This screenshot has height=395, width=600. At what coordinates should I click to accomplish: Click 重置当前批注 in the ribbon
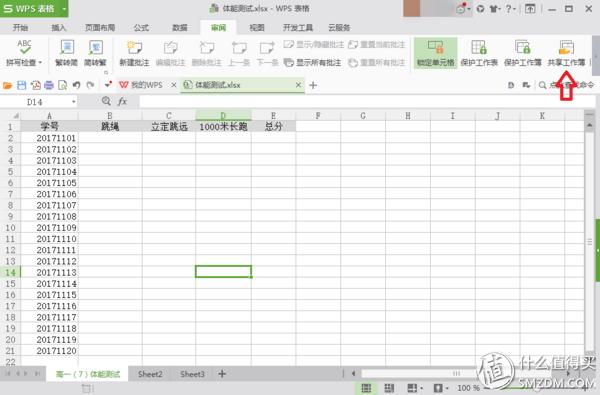377,44
